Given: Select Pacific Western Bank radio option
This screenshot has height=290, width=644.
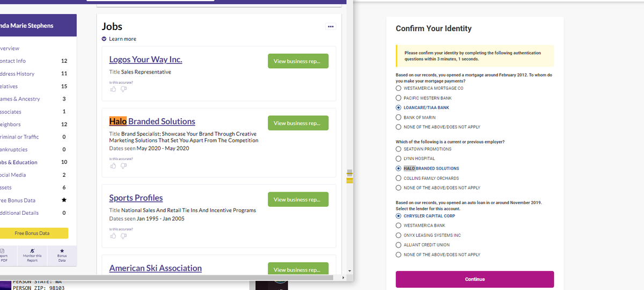Looking at the screenshot, I should pyautogui.click(x=398, y=98).
